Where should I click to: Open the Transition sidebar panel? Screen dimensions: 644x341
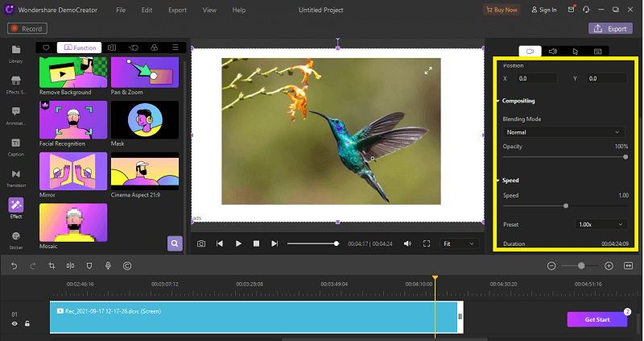(x=15, y=178)
